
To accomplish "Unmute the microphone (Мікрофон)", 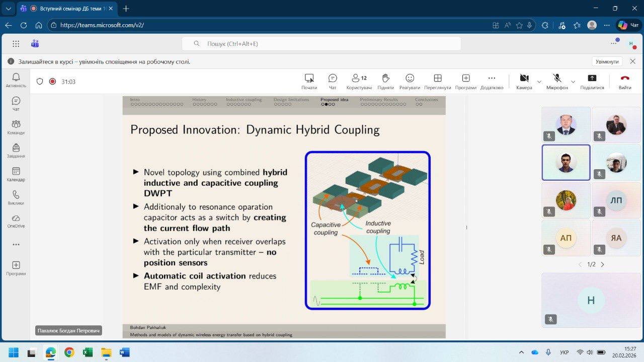I will (557, 81).
